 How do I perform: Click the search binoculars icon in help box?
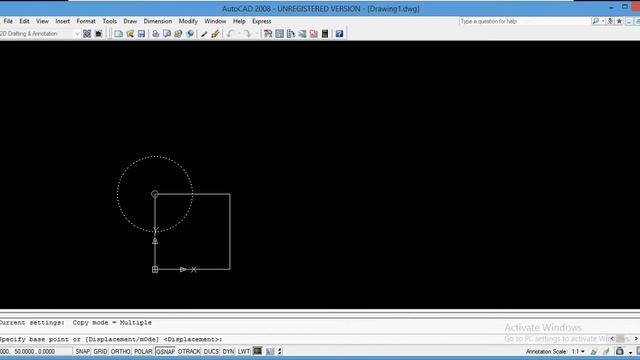click(596, 21)
